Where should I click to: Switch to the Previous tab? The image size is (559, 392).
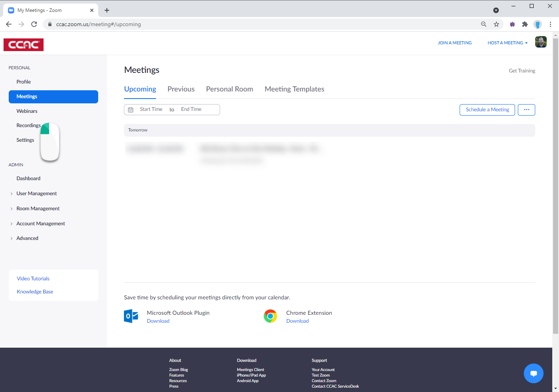click(x=181, y=89)
